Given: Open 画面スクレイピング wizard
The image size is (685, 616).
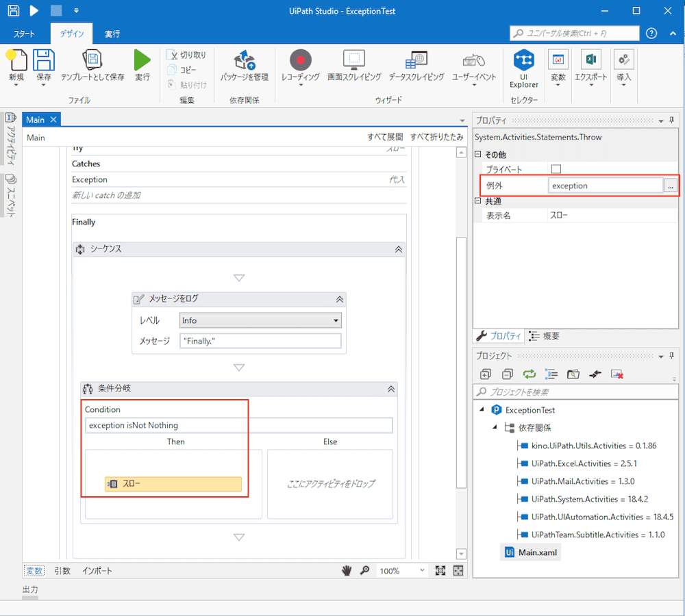Looking at the screenshot, I should click(354, 66).
